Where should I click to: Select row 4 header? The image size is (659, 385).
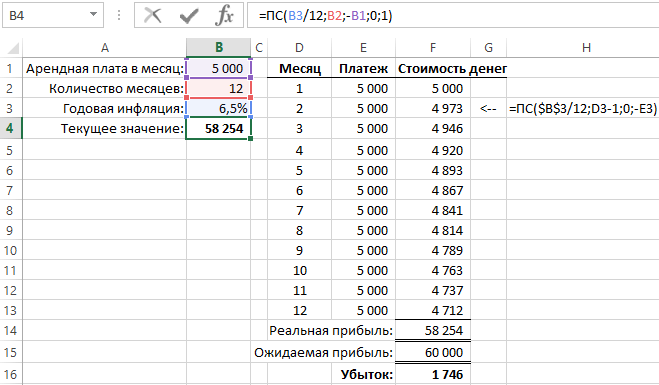click(10, 128)
